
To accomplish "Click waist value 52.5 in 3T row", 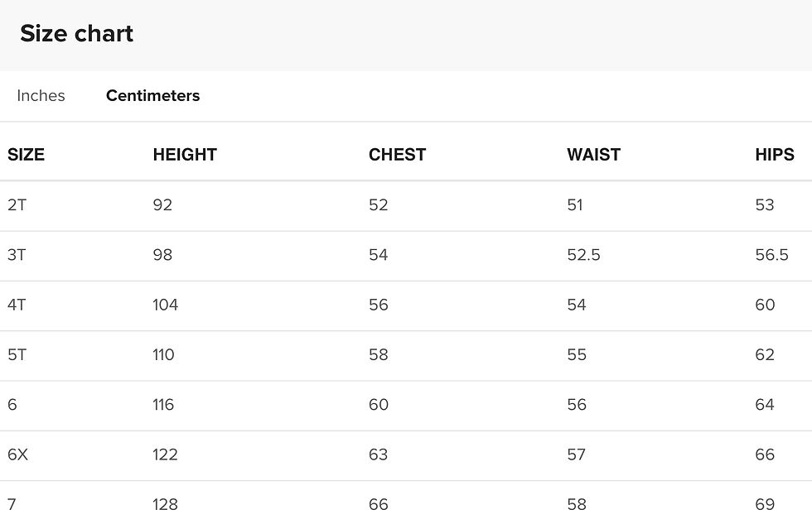I will (x=583, y=255).
